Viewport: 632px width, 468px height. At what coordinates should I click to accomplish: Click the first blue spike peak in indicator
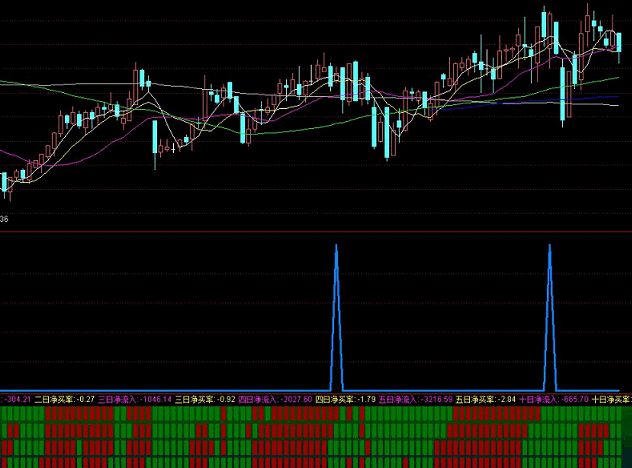point(336,246)
